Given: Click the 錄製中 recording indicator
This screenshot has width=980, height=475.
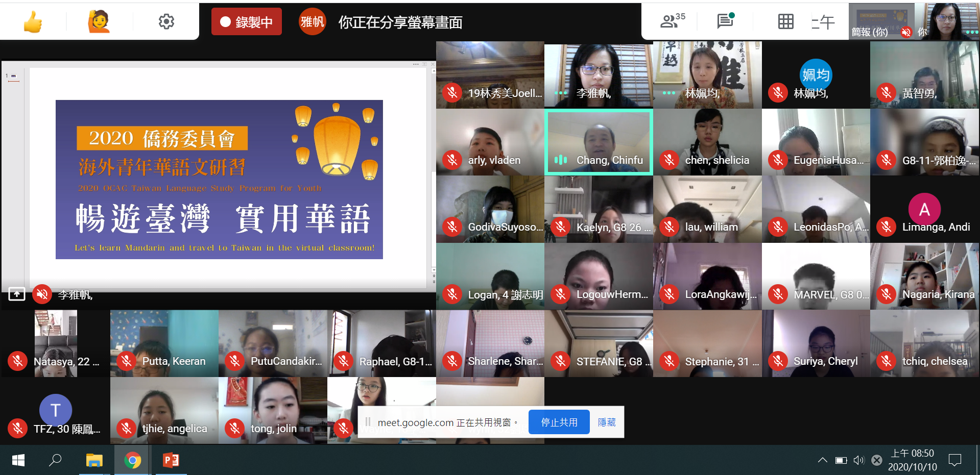Looking at the screenshot, I should [246, 21].
